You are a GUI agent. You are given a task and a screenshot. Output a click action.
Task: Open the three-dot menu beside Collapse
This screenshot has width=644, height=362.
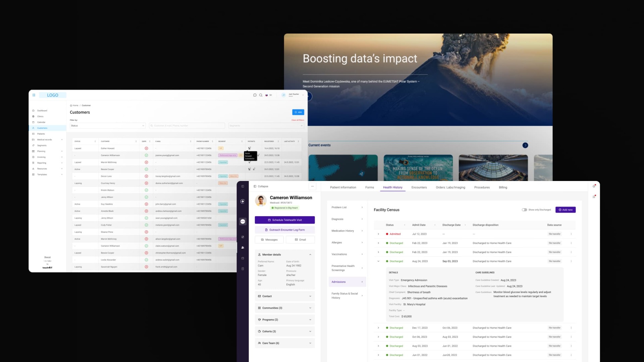[x=312, y=186]
